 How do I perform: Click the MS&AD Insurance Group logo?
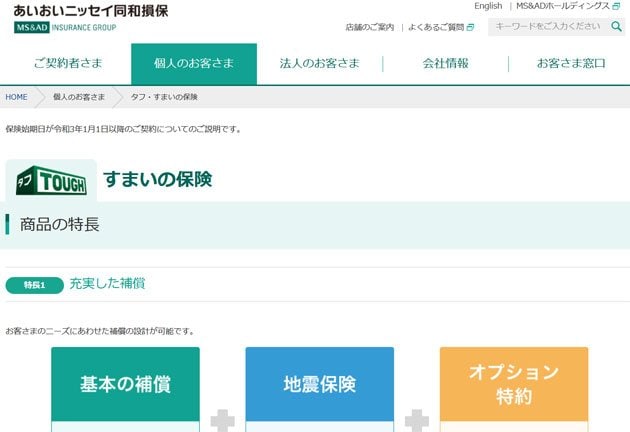click(65, 27)
